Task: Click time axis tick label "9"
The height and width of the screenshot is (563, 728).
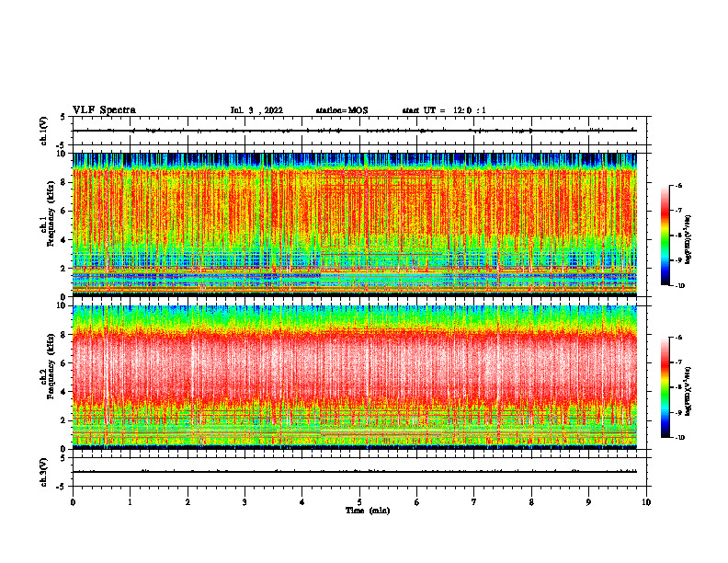Action: (588, 502)
